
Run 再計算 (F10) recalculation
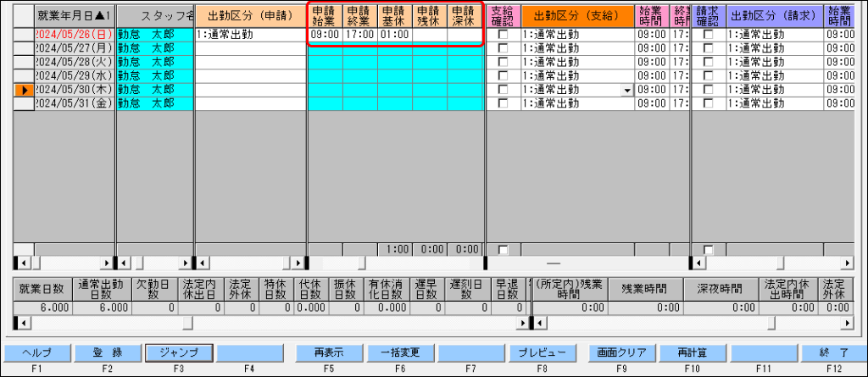[x=693, y=352]
